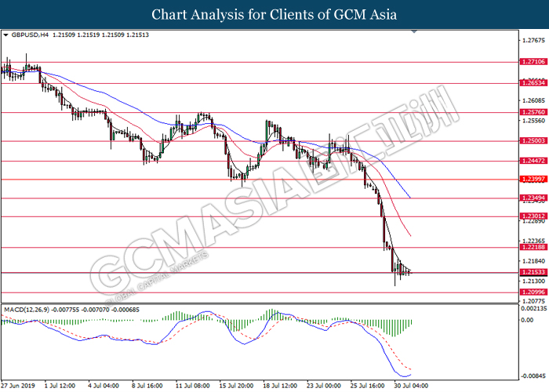Select the 1.23012 price level label
The height and width of the screenshot is (392, 549).
(533, 216)
